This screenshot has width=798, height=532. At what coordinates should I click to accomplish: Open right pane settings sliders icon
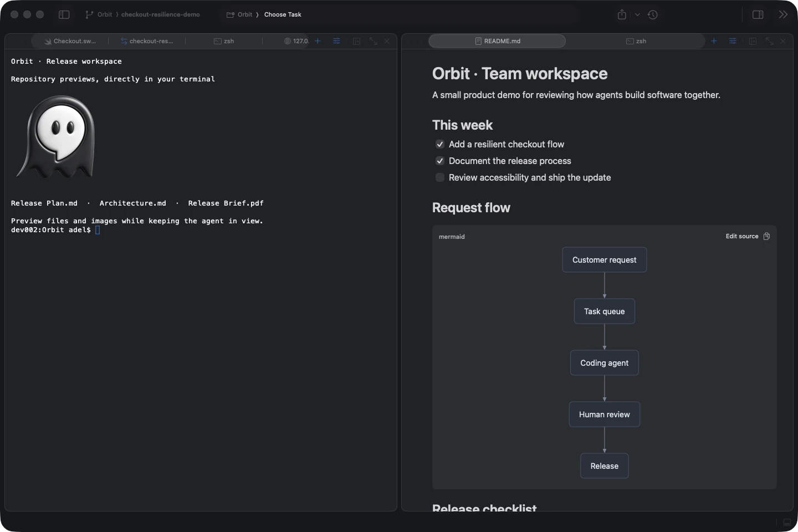(733, 41)
